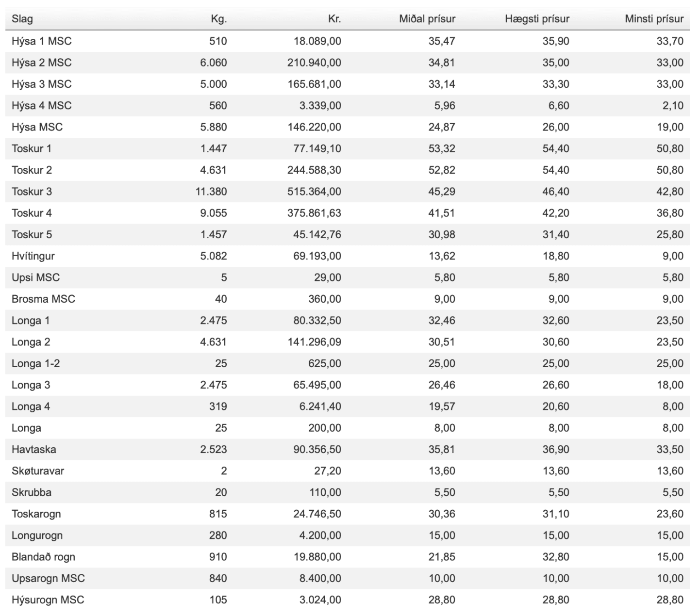Select the Brosma MSC row
Image resolution: width=699 pixels, height=616 pixels.
pos(43,299)
